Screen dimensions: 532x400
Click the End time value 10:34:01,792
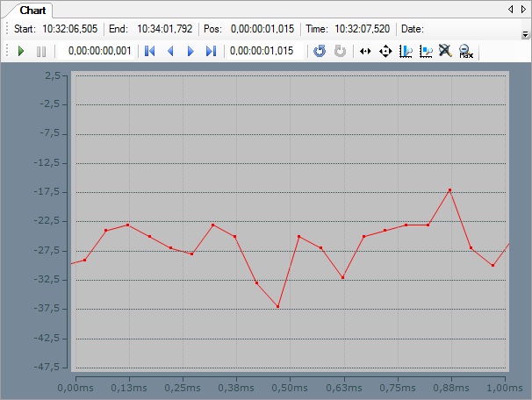click(x=164, y=29)
